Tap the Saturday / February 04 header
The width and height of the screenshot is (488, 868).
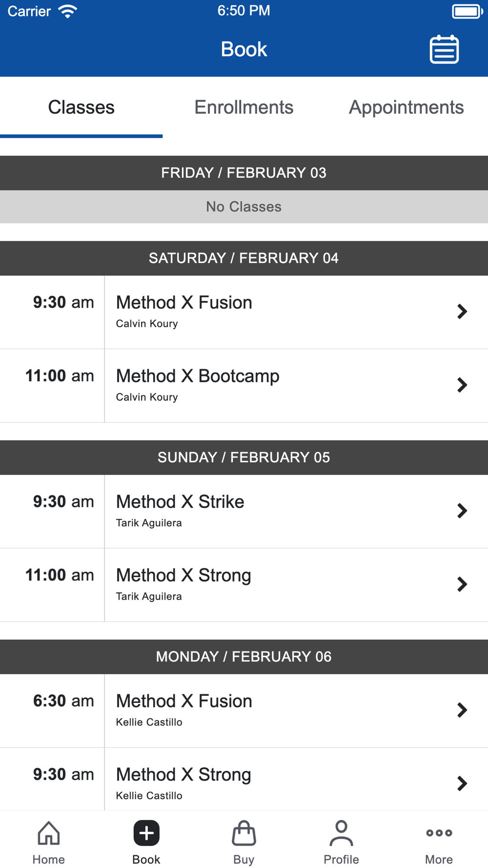(x=244, y=258)
